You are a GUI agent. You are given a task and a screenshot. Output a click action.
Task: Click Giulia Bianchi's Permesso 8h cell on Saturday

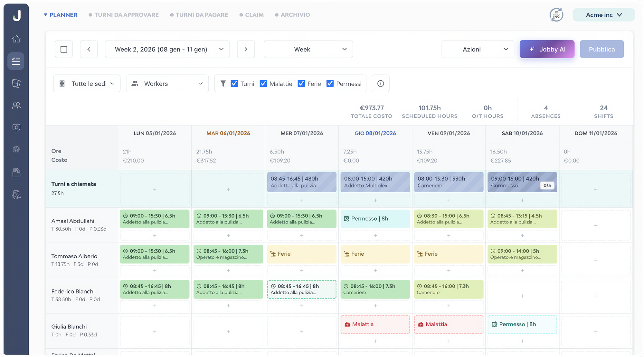[522, 324]
